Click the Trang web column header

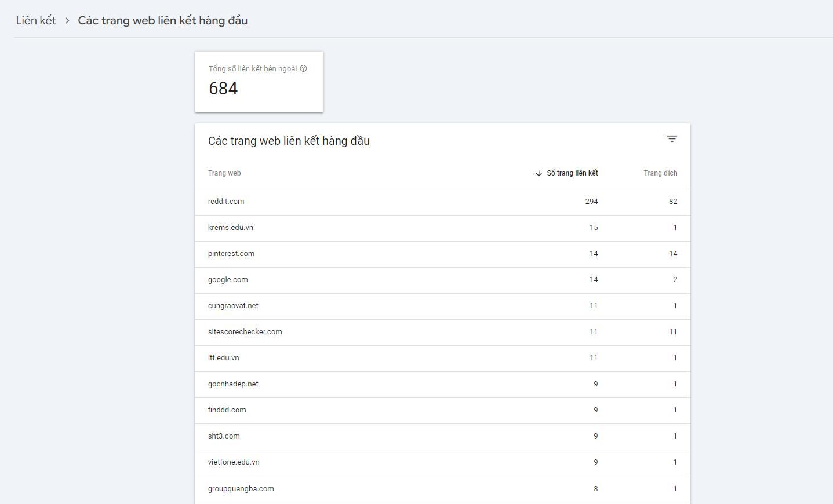(224, 173)
